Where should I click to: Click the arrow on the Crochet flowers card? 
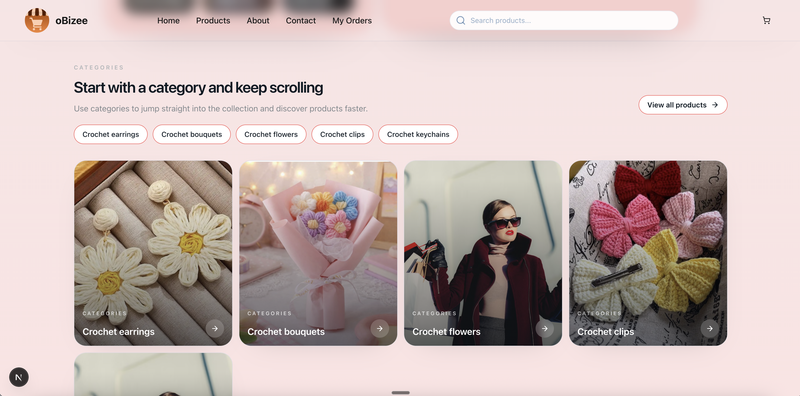544,329
